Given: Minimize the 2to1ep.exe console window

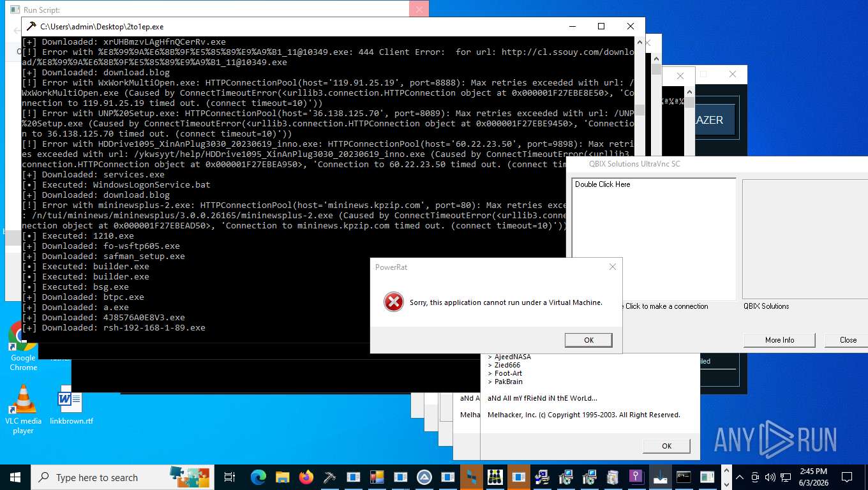Looking at the screenshot, I should tap(572, 26).
